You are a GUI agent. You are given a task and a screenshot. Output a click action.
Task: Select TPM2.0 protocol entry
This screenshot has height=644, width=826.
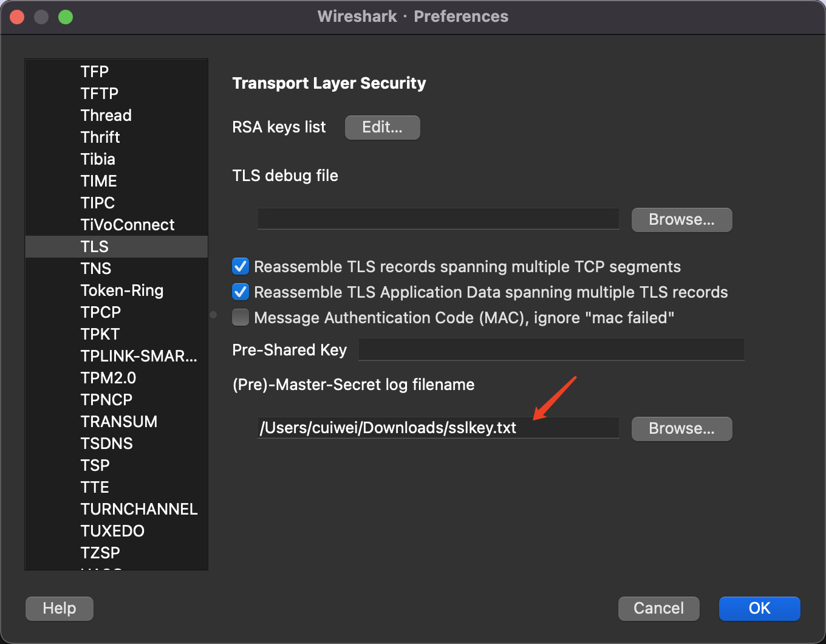click(x=117, y=378)
